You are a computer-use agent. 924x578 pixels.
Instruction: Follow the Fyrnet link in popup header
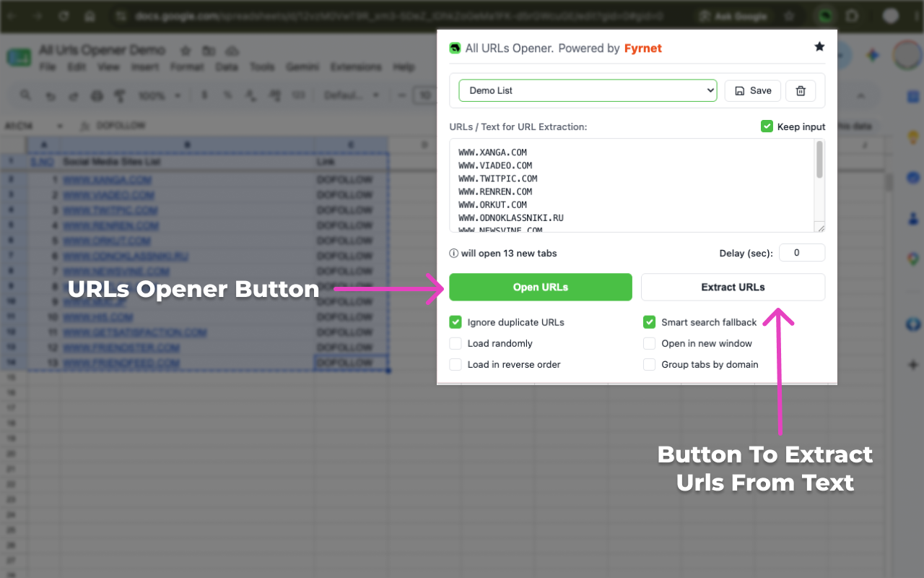click(643, 48)
